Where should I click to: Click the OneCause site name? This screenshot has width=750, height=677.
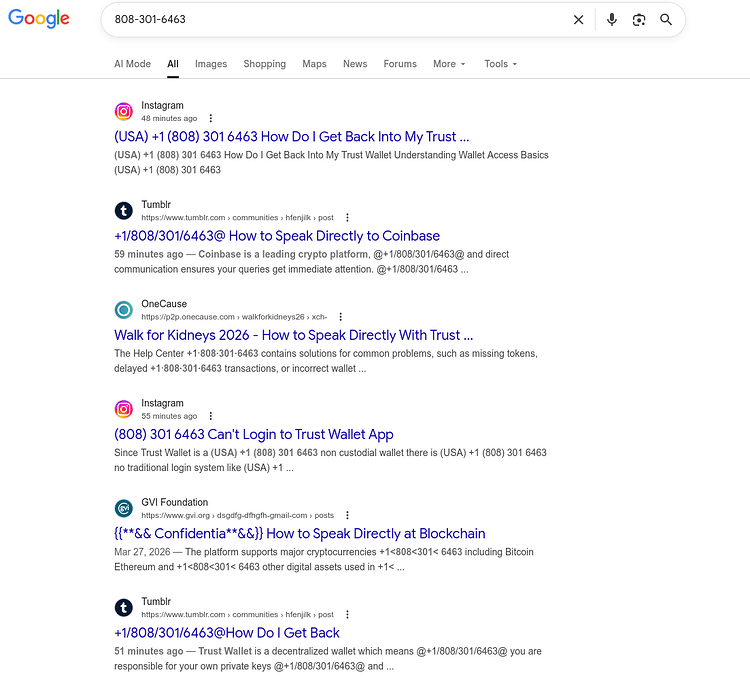pyautogui.click(x=164, y=304)
